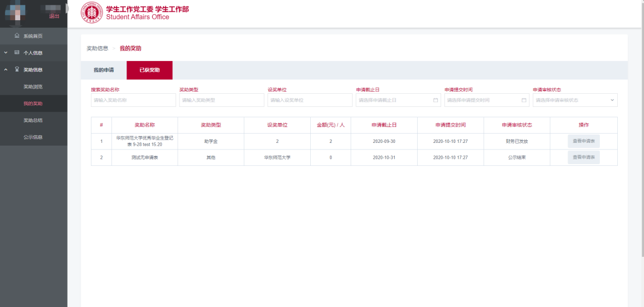Open 奖助浏览 in the sidebar
This screenshot has height=307, width=644.
tap(33, 87)
